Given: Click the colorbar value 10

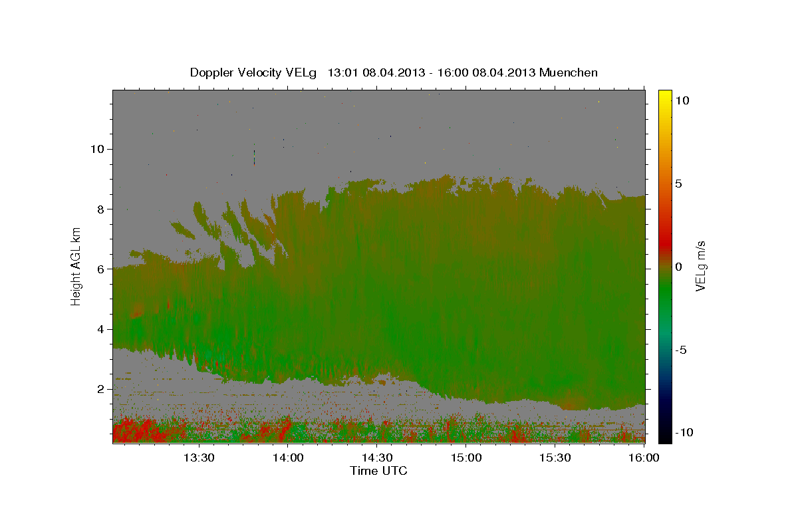Looking at the screenshot, I should point(682,100).
